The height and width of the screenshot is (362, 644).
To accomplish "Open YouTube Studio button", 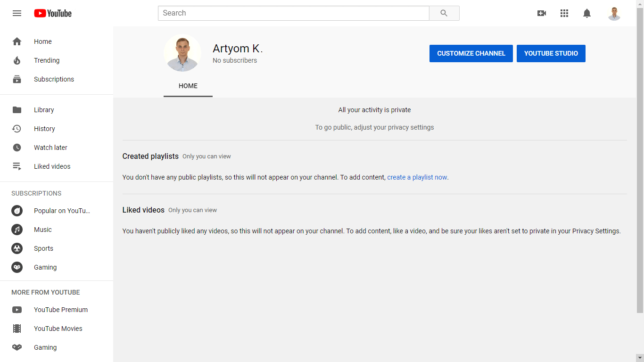I will [551, 53].
